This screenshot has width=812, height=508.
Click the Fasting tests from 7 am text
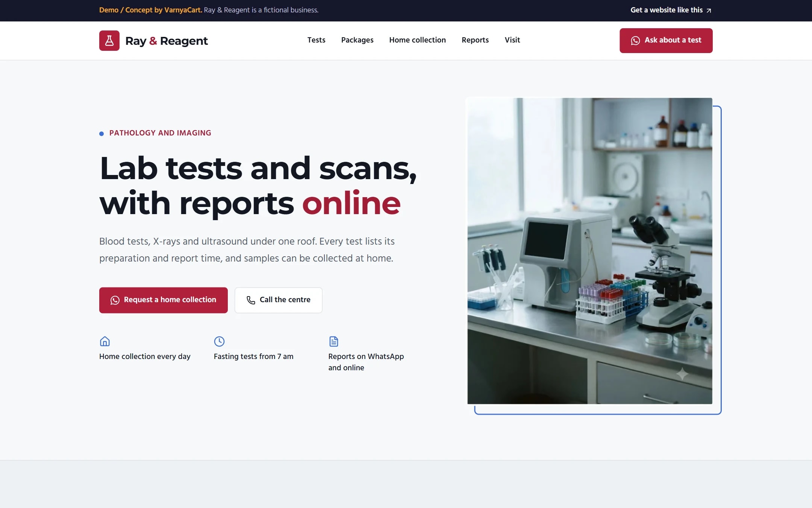[x=253, y=356]
